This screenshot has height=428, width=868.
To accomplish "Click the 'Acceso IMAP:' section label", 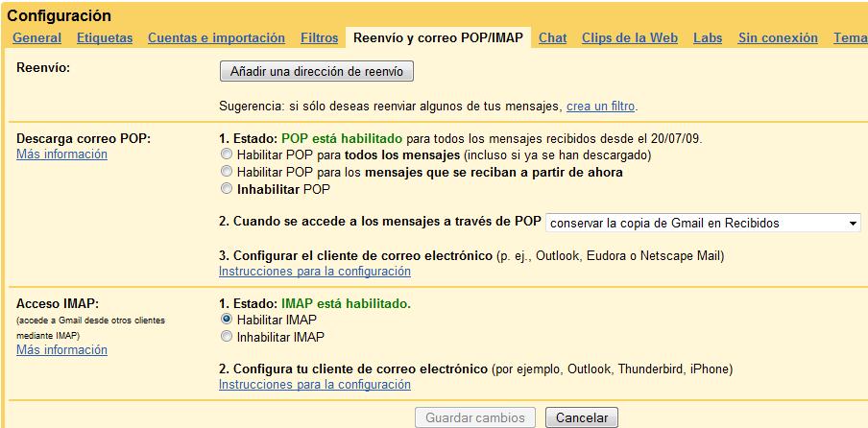I will [59, 303].
